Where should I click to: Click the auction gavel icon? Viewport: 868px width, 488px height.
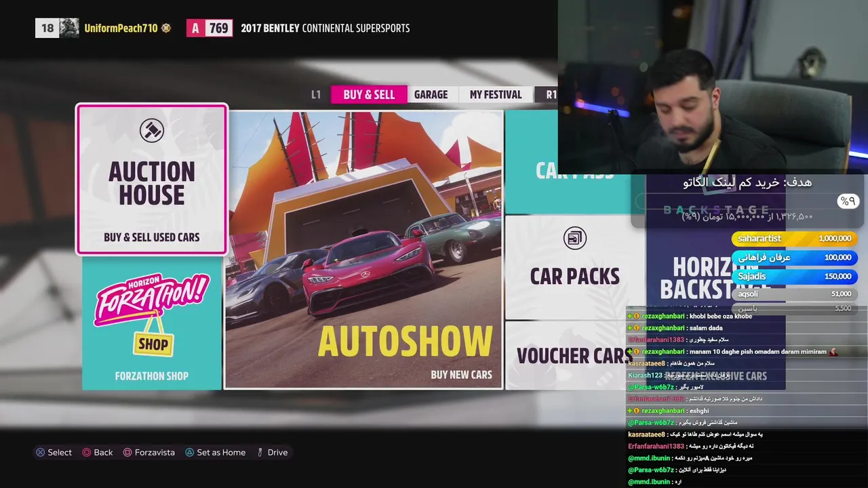[152, 131]
